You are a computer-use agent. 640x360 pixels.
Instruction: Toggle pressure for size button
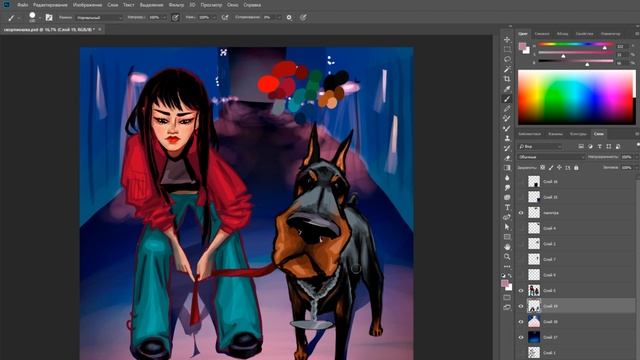click(x=303, y=18)
